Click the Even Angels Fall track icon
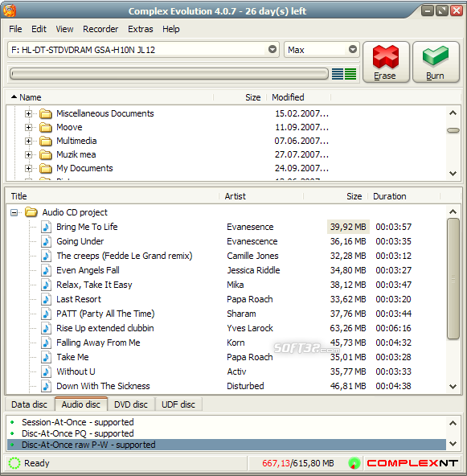 click(x=46, y=270)
